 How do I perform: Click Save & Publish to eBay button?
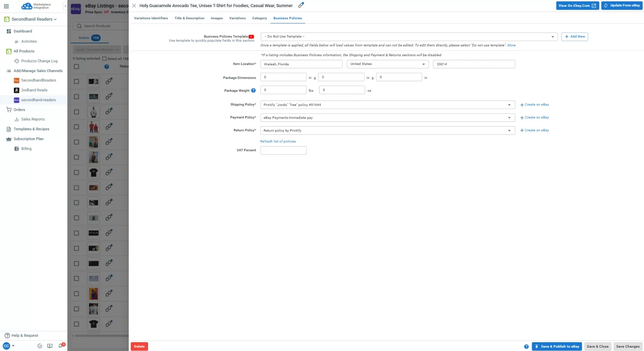click(x=556, y=346)
